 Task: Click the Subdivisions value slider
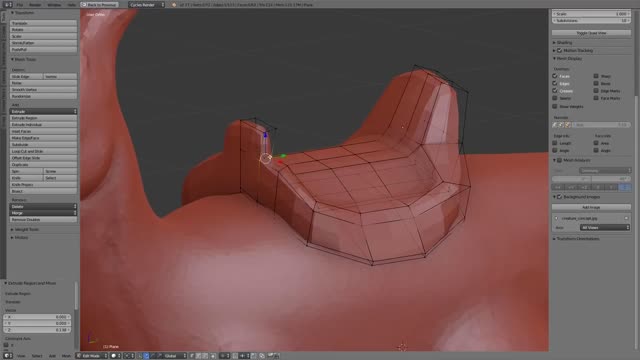[x=591, y=20]
